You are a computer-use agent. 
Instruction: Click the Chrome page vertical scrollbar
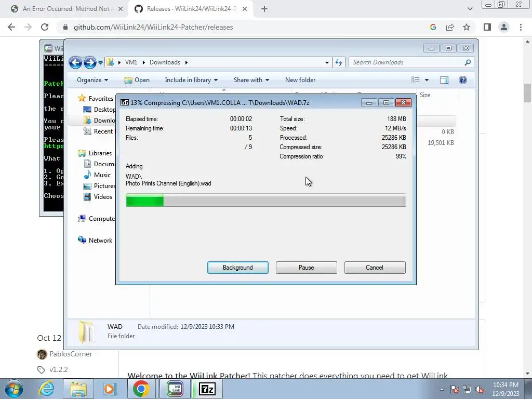click(527, 93)
